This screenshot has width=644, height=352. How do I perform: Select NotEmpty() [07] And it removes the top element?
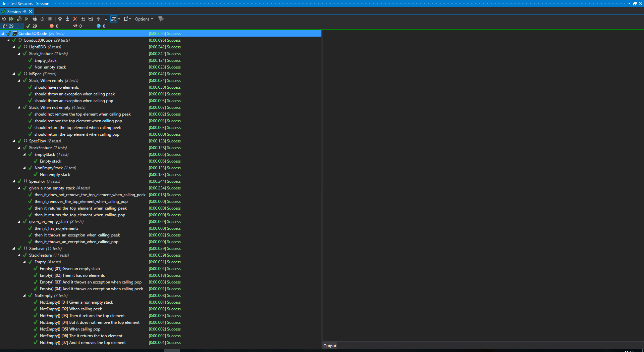coord(83,343)
